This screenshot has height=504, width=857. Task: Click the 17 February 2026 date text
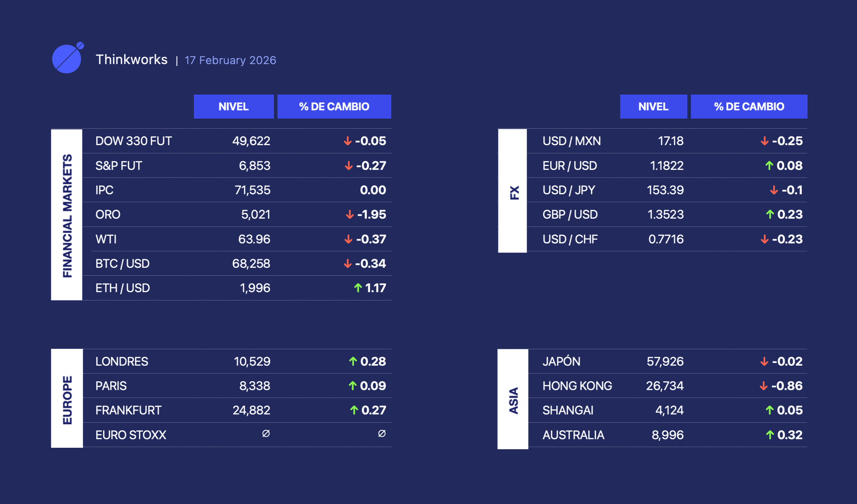pyautogui.click(x=230, y=60)
